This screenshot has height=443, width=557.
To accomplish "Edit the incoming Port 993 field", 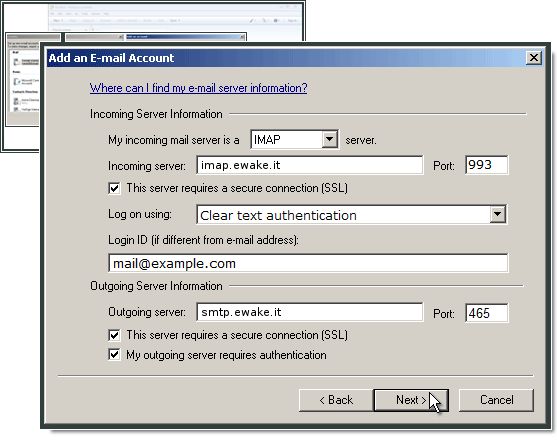I will pos(487,165).
